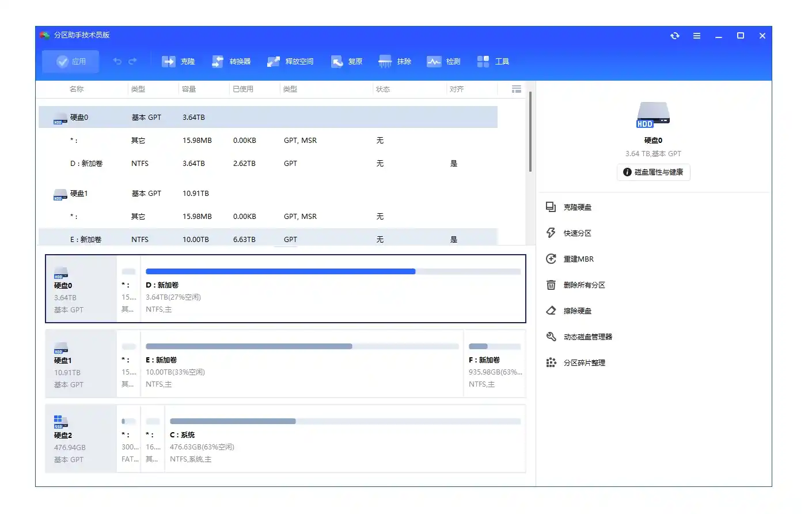
Task: Select F: 新加卷 partition in disk map
Action: [495, 364]
